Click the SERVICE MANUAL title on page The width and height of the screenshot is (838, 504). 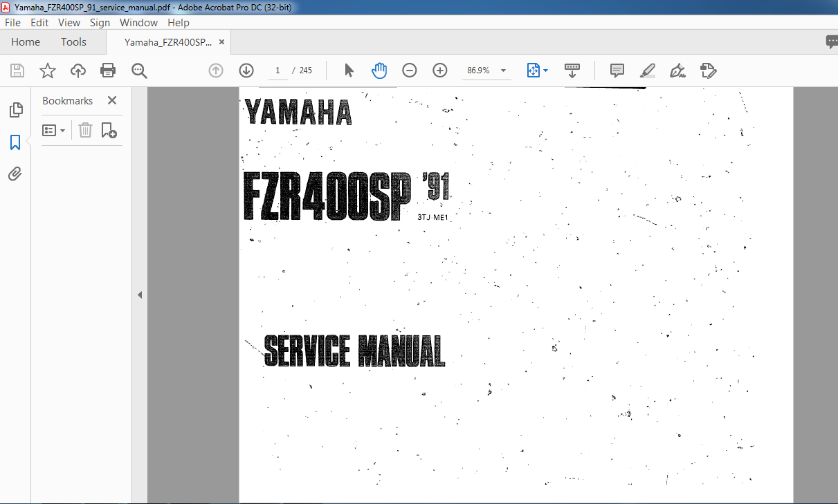coord(354,351)
